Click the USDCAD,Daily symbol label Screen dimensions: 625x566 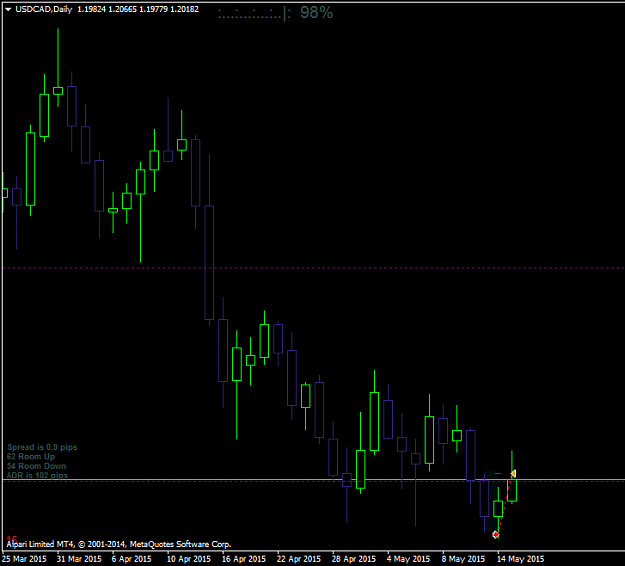(43, 9)
